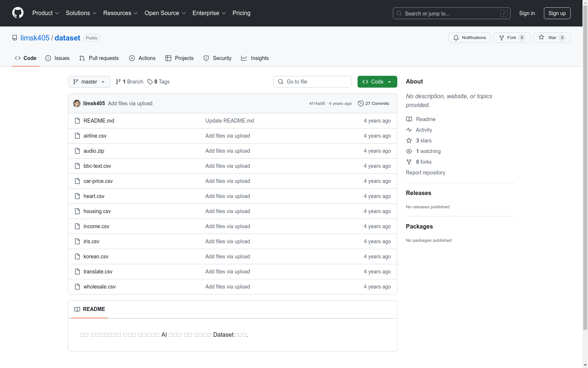588x368 pixels.
Task: Switch to the Projects tab
Action: click(x=179, y=58)
